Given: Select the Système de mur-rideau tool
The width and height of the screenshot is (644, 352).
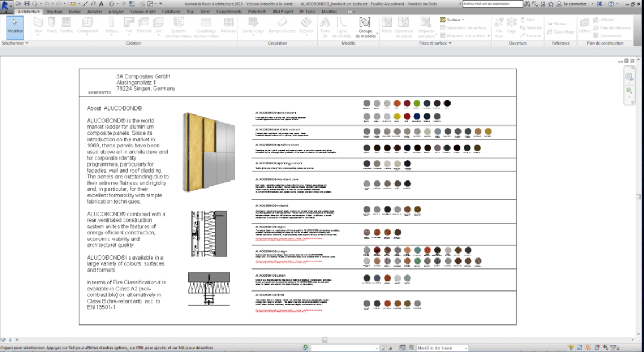Looking at the screenshot, I should (179, 27).
